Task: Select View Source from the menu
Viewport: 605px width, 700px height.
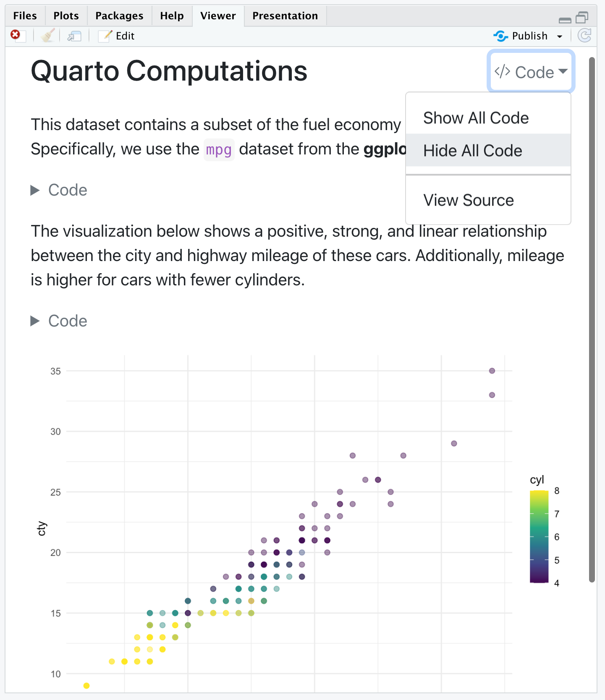Action: [x=468, y=200]
